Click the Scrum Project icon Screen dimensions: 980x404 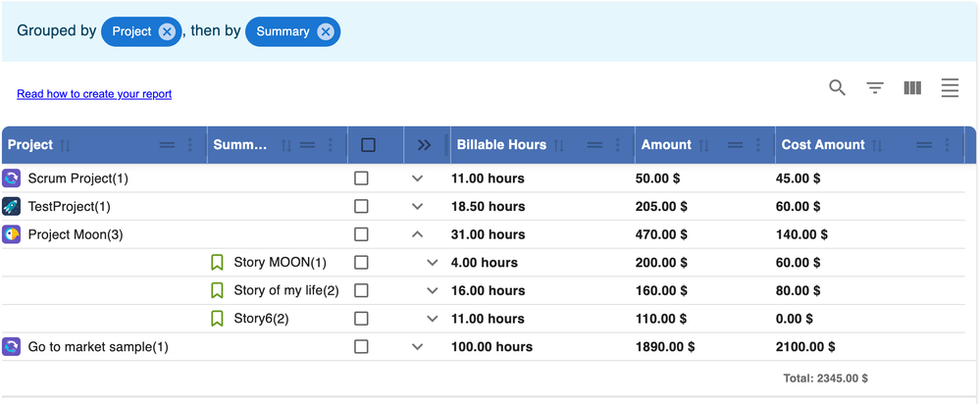11,178
